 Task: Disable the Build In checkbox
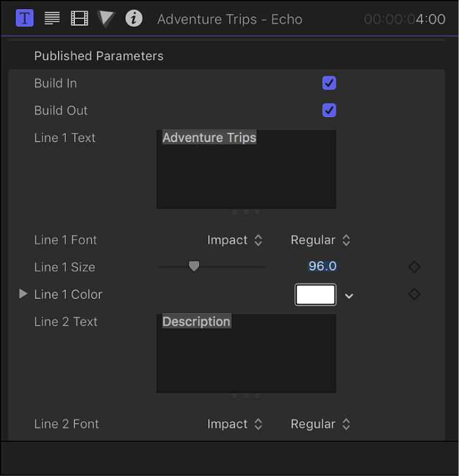point(329,83)
